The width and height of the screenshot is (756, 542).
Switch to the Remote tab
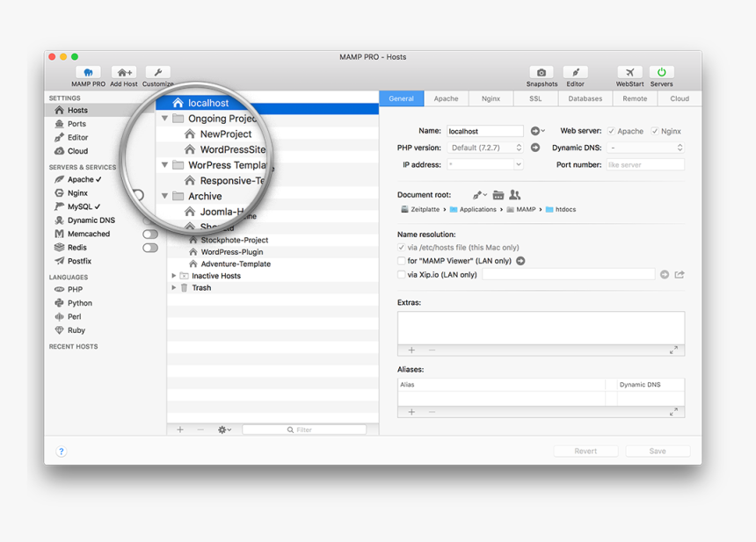tap(635, 98)
